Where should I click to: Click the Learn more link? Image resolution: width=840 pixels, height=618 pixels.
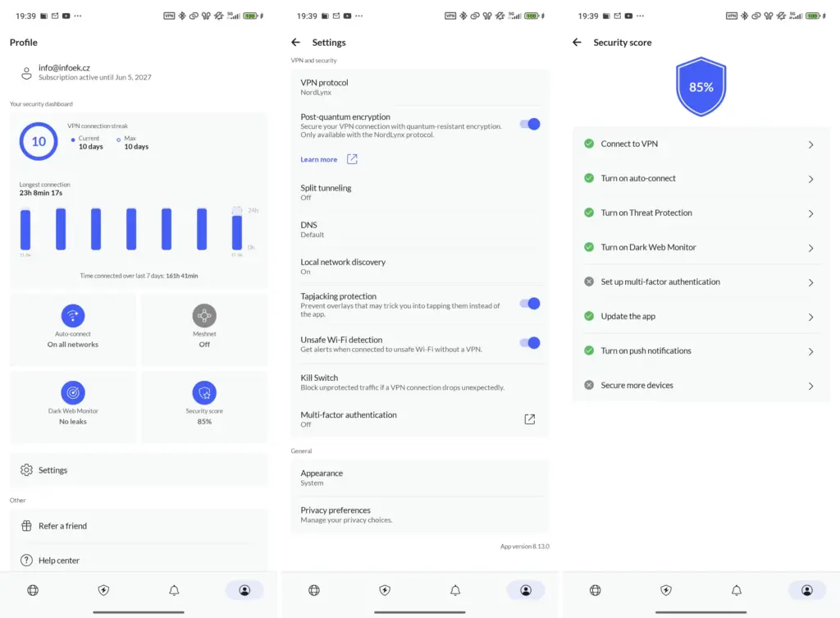319,159
